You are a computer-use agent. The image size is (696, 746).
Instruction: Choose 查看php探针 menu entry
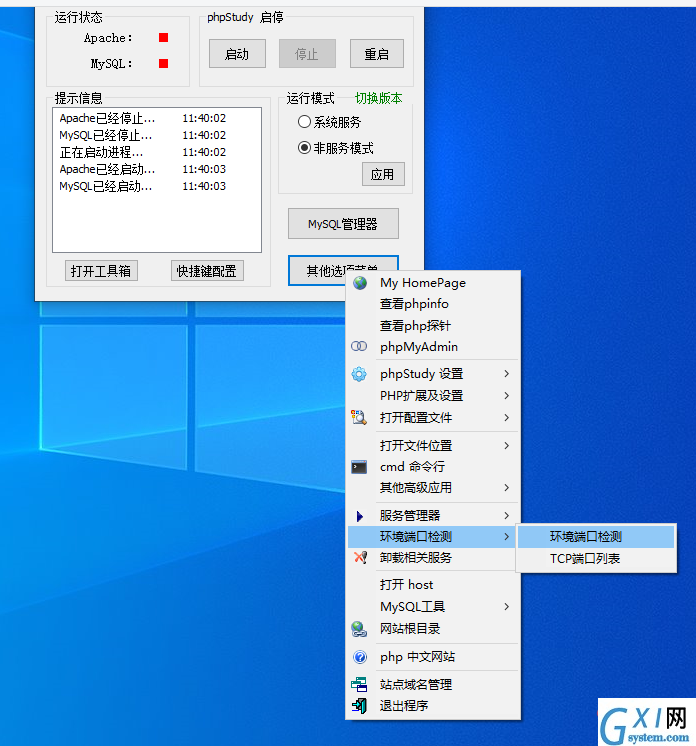pyautogui.click(x=432, y=325)
